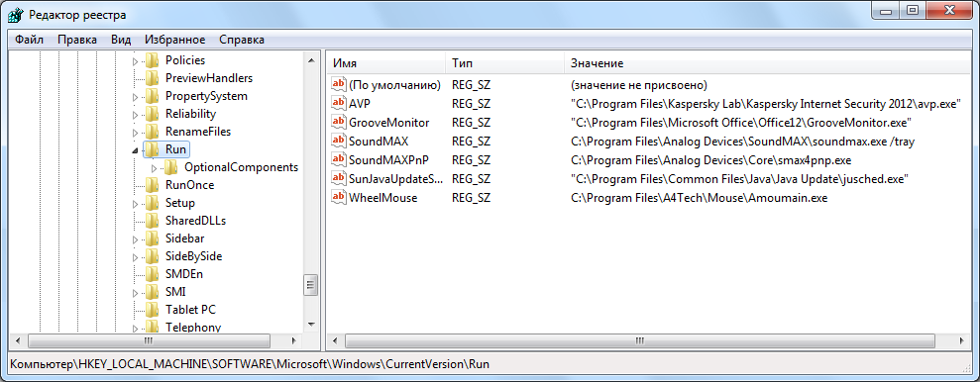Click the string icon of SoundMAX value
The image size is (980, 382).
tap(339, 142)
